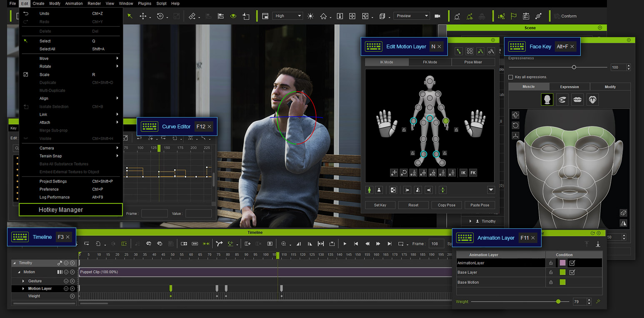Expand the Gesture track in the timeline

coord(23,281)
